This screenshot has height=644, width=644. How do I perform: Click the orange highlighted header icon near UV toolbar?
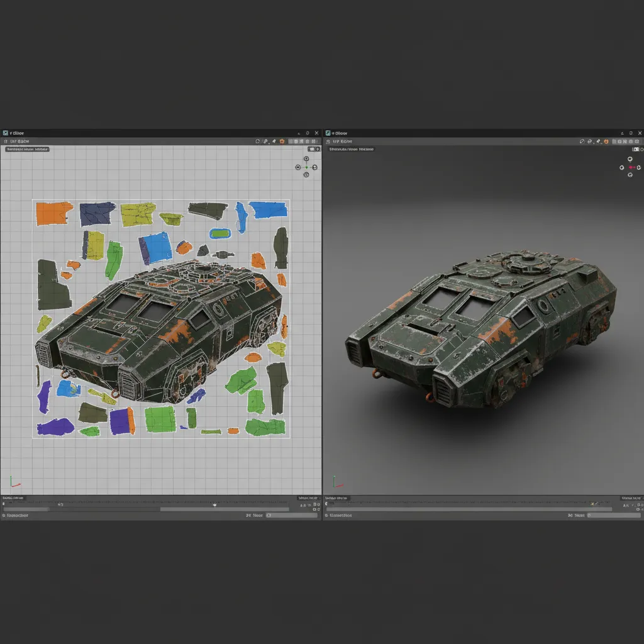coord(282,141)
